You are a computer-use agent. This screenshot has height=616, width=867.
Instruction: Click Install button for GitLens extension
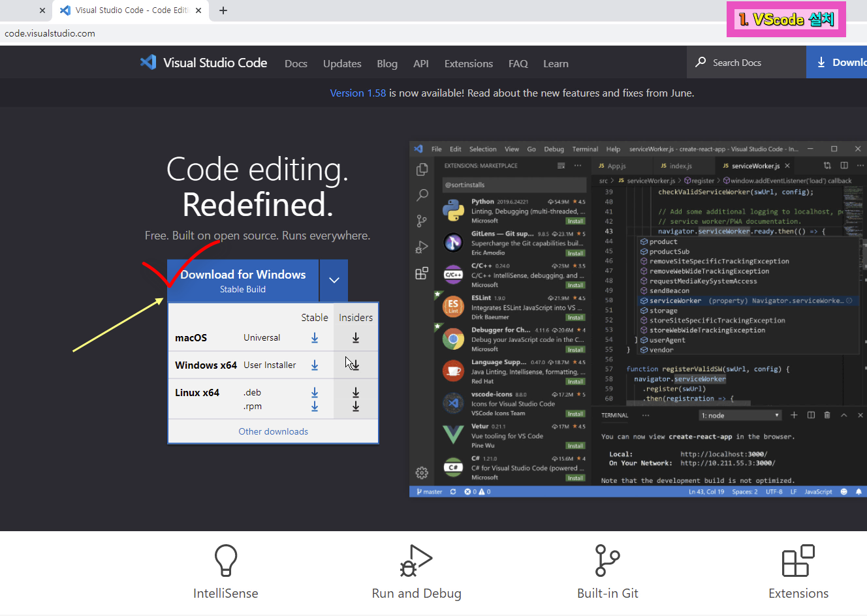pos(575,253)
